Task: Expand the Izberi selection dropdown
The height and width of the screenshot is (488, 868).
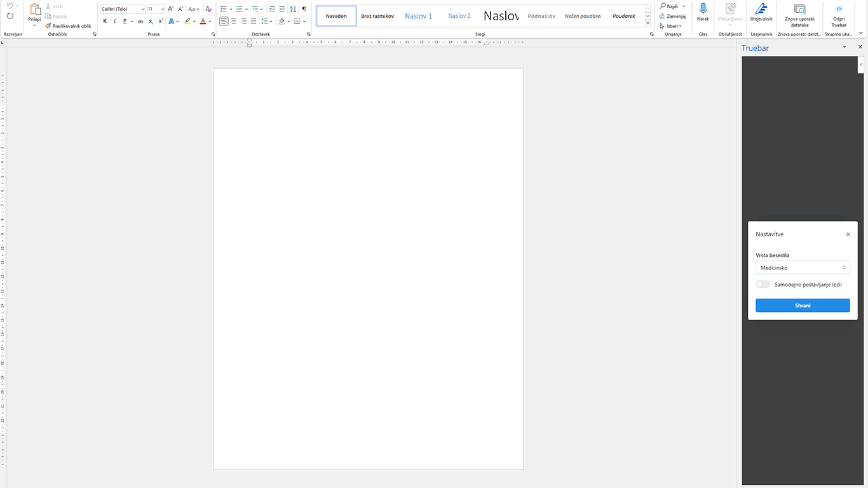Action: click(671, 26)
